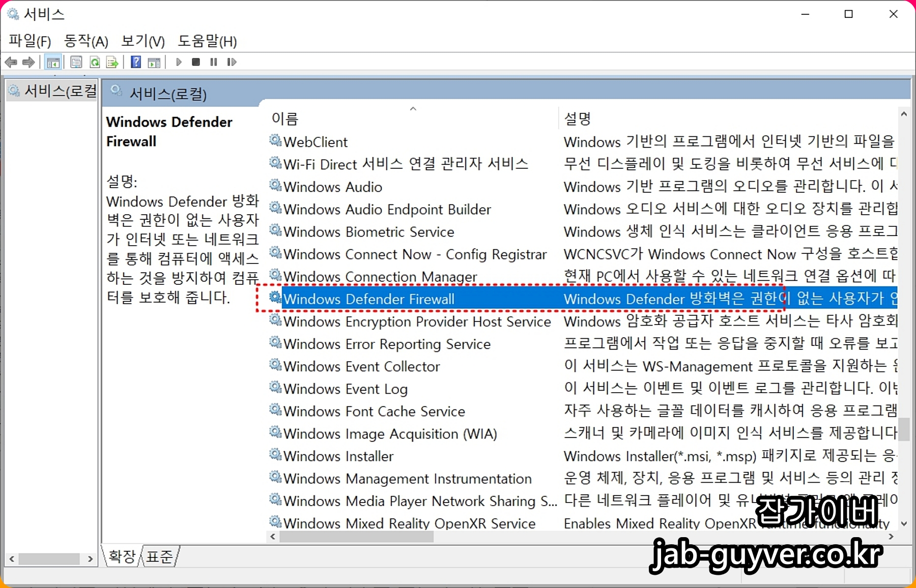Viewport: 916px width, 588px height.
Task: Switch to the 표준 tab
Action: point(159,556)
